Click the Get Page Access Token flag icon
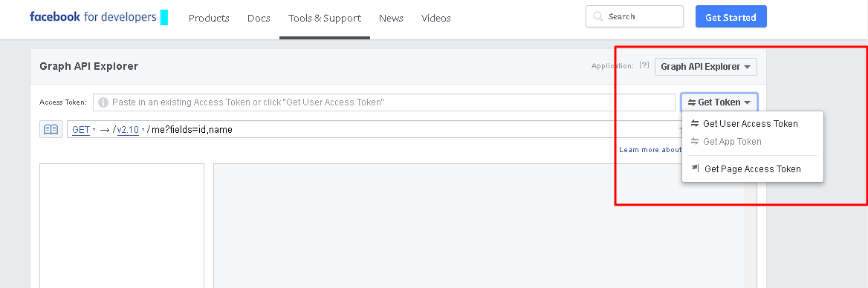This screenshot has height=288, width=868. tap(696, 168)
